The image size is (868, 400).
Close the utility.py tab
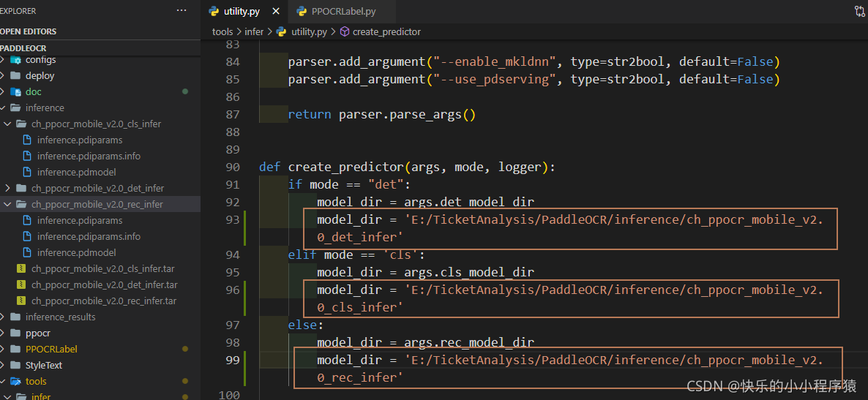276,12
